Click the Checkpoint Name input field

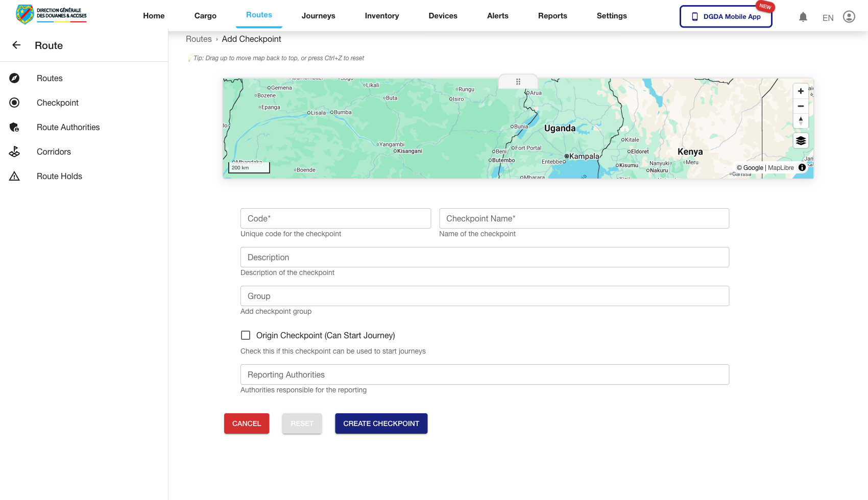pyautogui.click(x=584, y=218)
